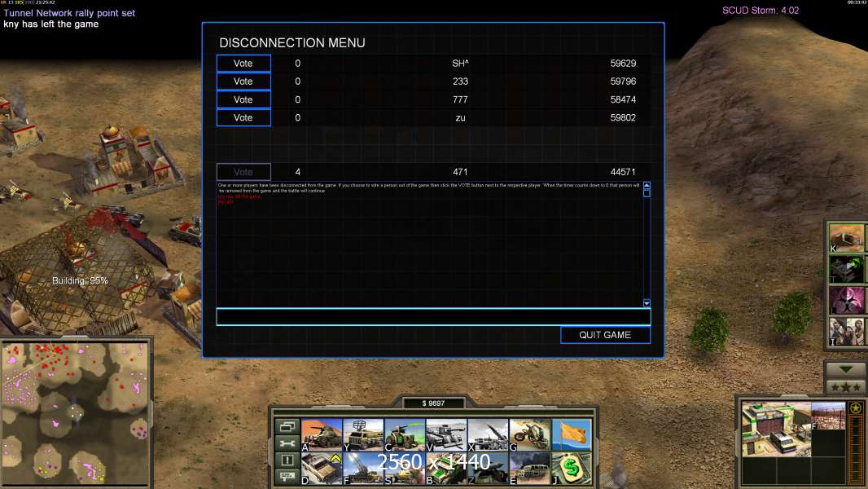868x489 pixels.
Task: Build the Quad Cannon (hotkey F)
Action: click(363, 469)
